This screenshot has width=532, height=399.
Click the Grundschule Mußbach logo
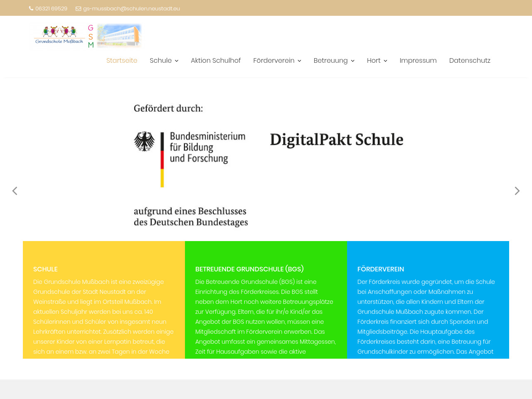click(x=87, y=36)
